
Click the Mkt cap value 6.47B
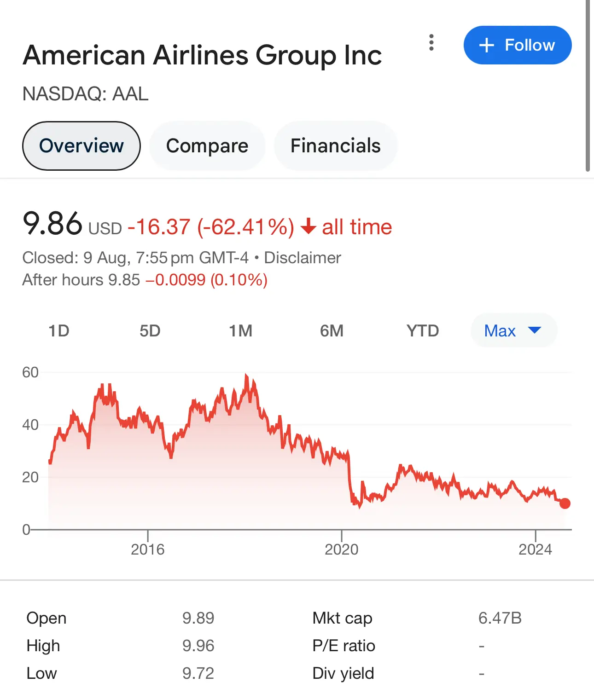click(x=500, y=618)
